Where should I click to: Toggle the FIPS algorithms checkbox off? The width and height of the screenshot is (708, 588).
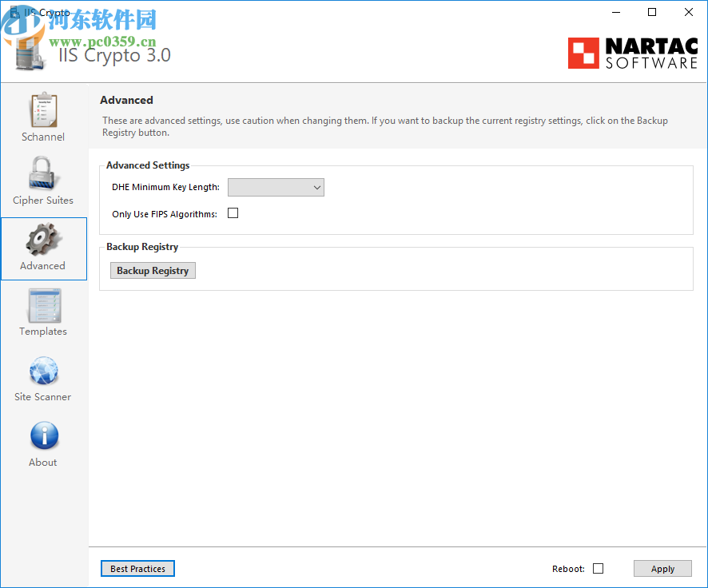tap(233, 213)
